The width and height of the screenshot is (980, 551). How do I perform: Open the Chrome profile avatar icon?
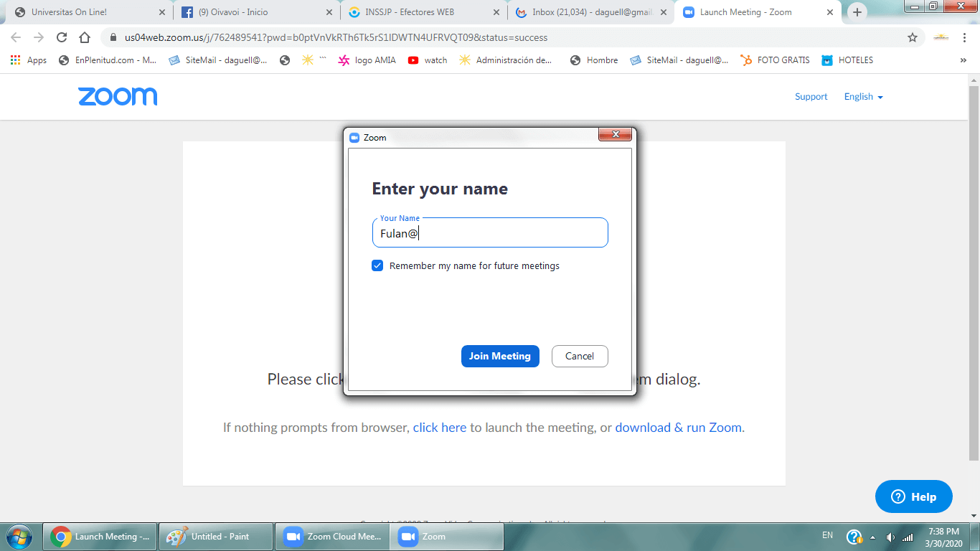click(x=941, y=37)
